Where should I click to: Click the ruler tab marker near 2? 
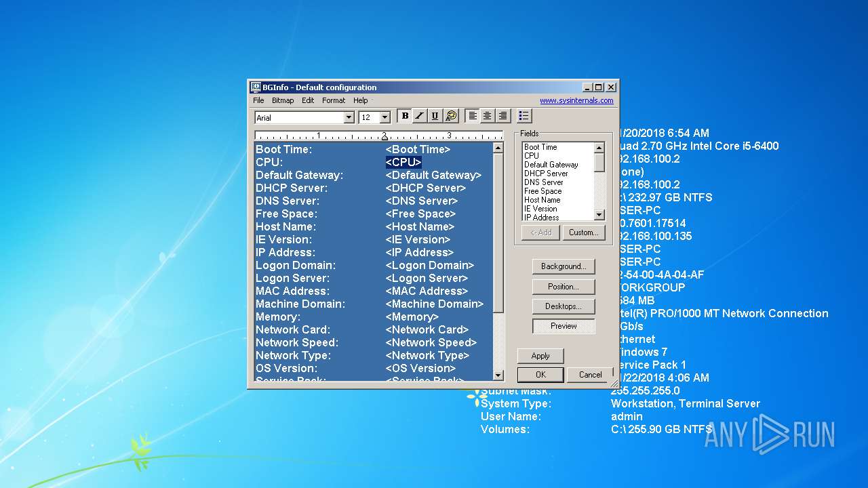(384, 137)
